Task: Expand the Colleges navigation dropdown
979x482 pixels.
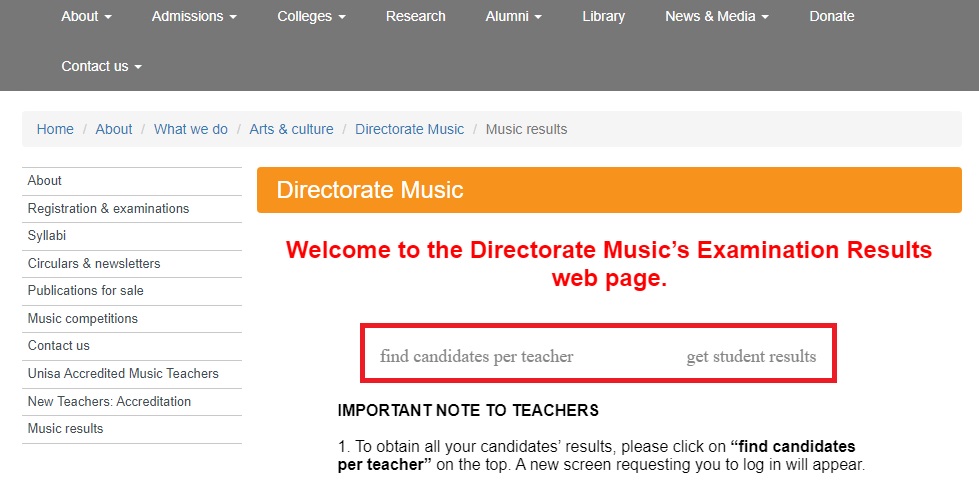Action: (x=311, y=16)
